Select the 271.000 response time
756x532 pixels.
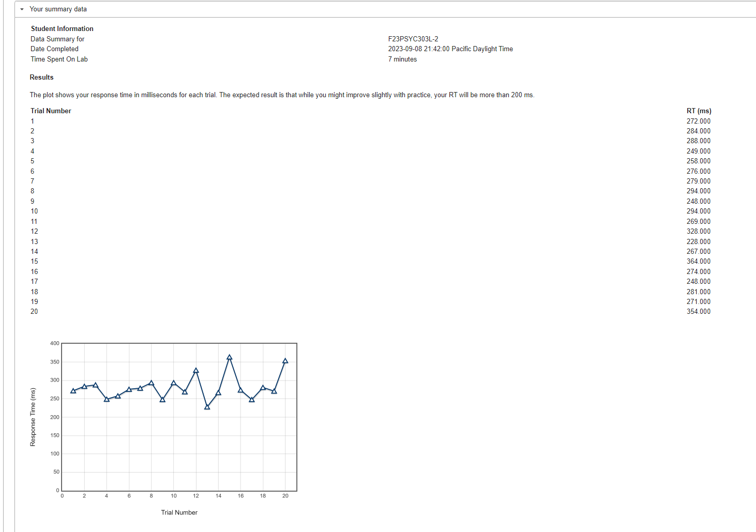(x=698, y=302)
